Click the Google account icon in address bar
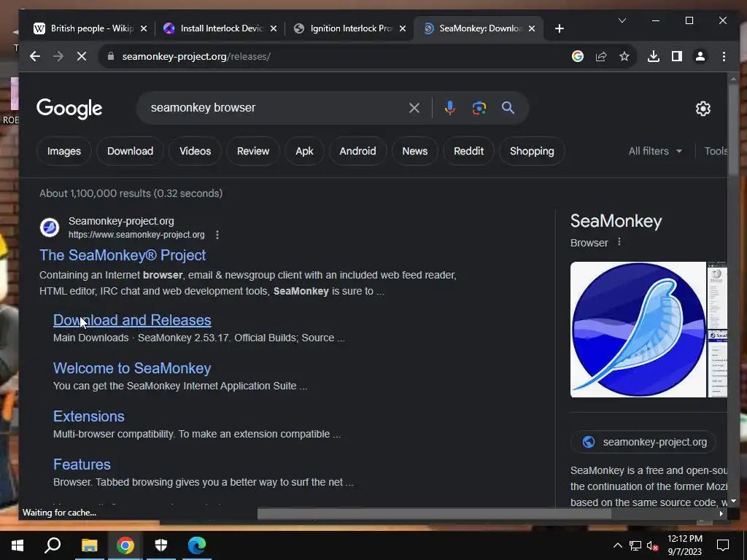The image size is (747, 560). point(578,56)
